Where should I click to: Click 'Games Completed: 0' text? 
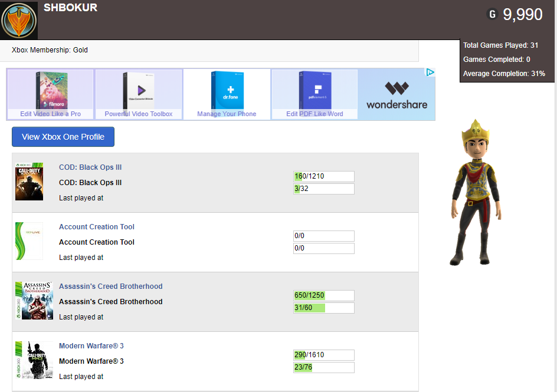tap(497, 60)
